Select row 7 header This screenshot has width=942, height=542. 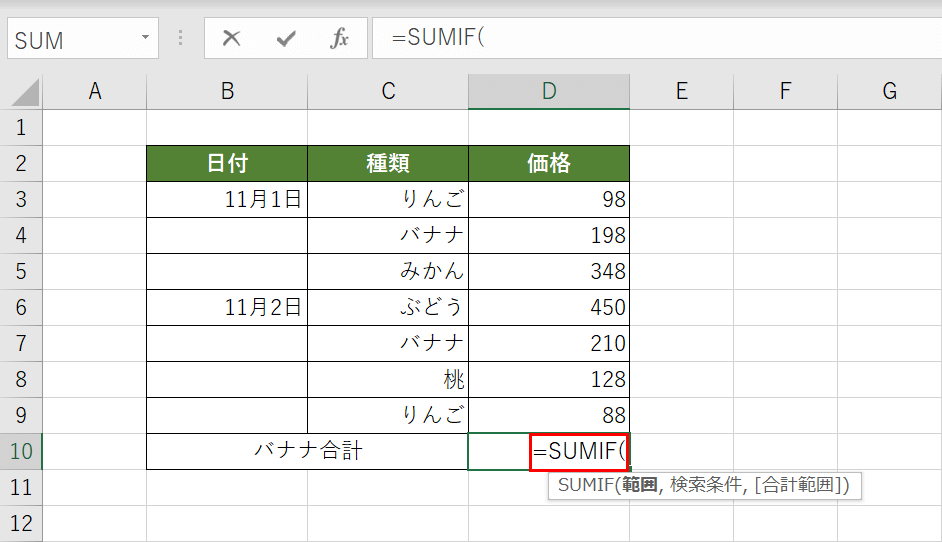21,344
